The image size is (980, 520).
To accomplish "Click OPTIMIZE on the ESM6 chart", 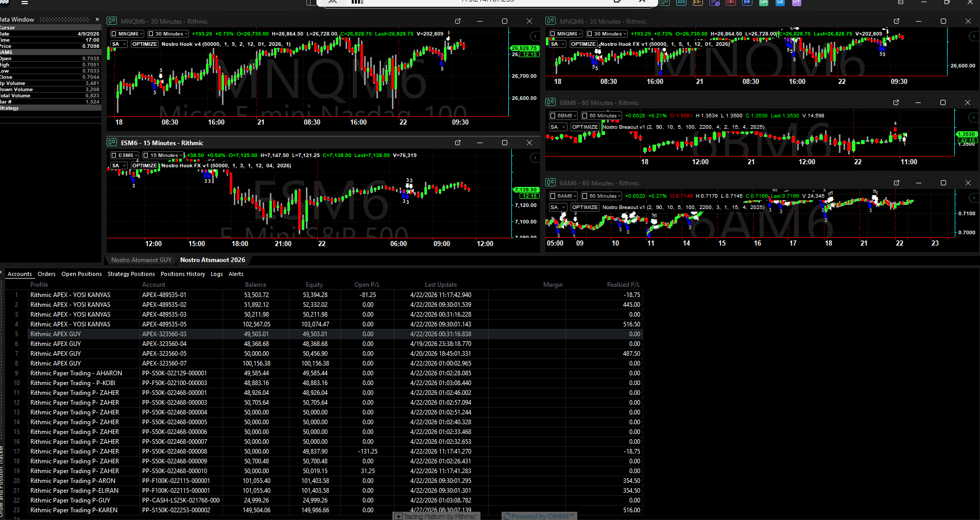I will [145, 166].
